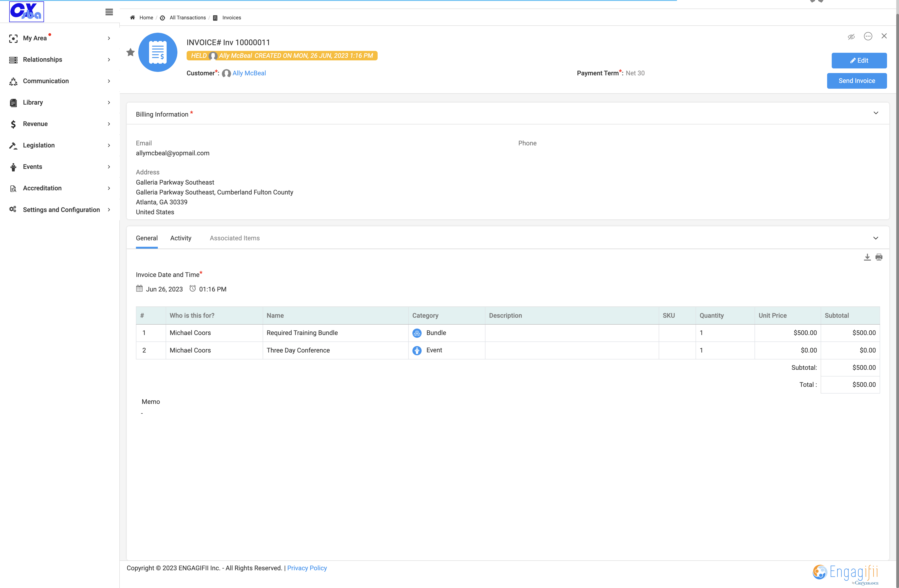Click the Invoices breadcrumb icon
Image resolution: width=899 pixels, height=588 pixels.
[215, 18]
